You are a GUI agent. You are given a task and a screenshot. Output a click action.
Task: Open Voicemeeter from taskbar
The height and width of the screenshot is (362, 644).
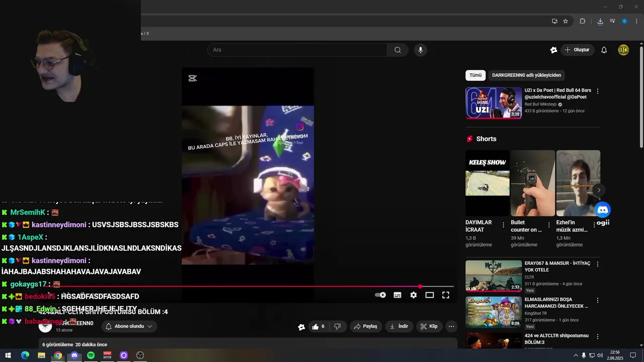pos(107,355)
